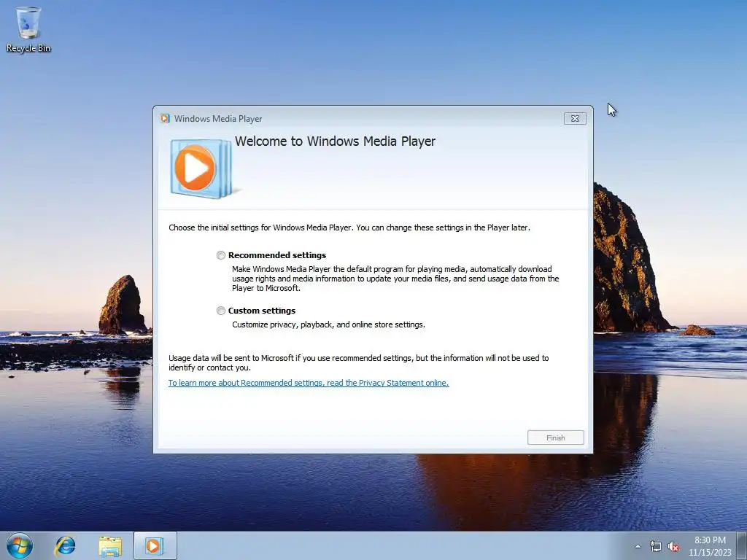Viewport: 747px width, 560px height.
Task: Click the large Windows Media Player logo
Action: tap(202, 168)
